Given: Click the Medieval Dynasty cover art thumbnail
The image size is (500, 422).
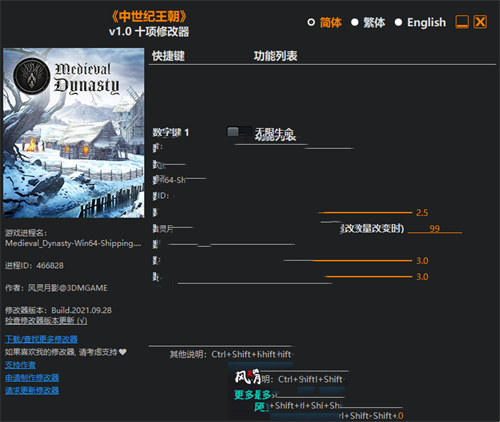Looking at the screenshot, I should 74,133.
